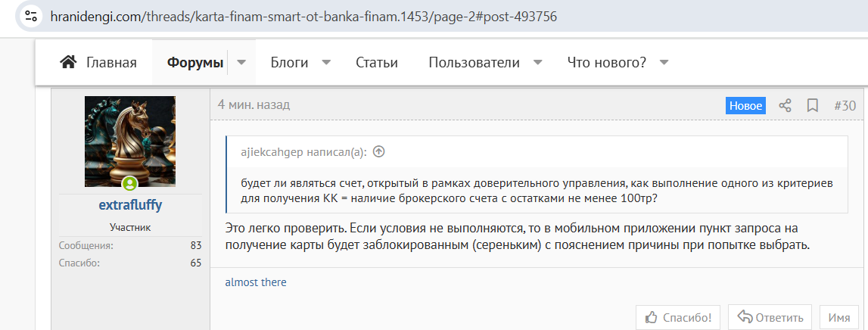Click the site info icon in address bar
The width and height of the screenshot is (868, 330).
point(31,16)
